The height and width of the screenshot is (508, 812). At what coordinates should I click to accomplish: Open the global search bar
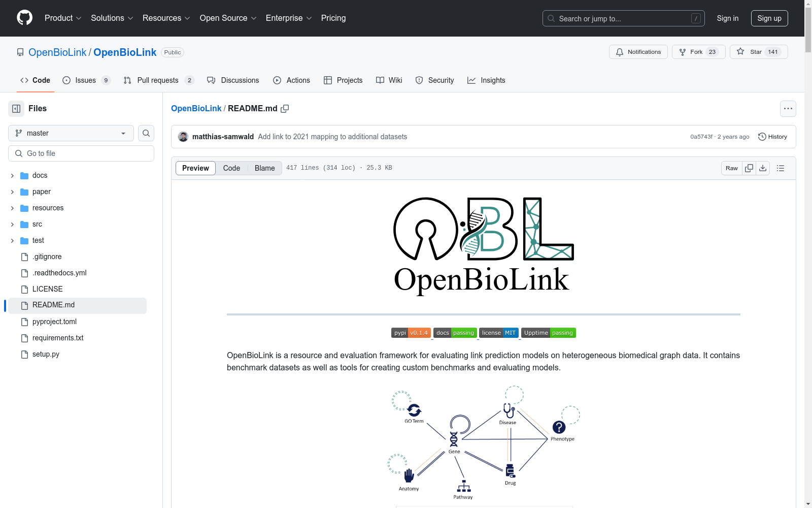click(623, 18)
